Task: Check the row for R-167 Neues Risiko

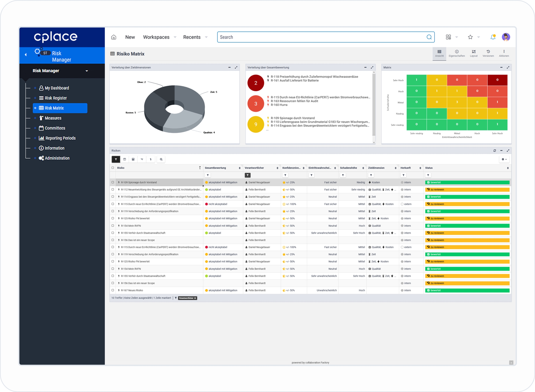Action: click(113, 290)
